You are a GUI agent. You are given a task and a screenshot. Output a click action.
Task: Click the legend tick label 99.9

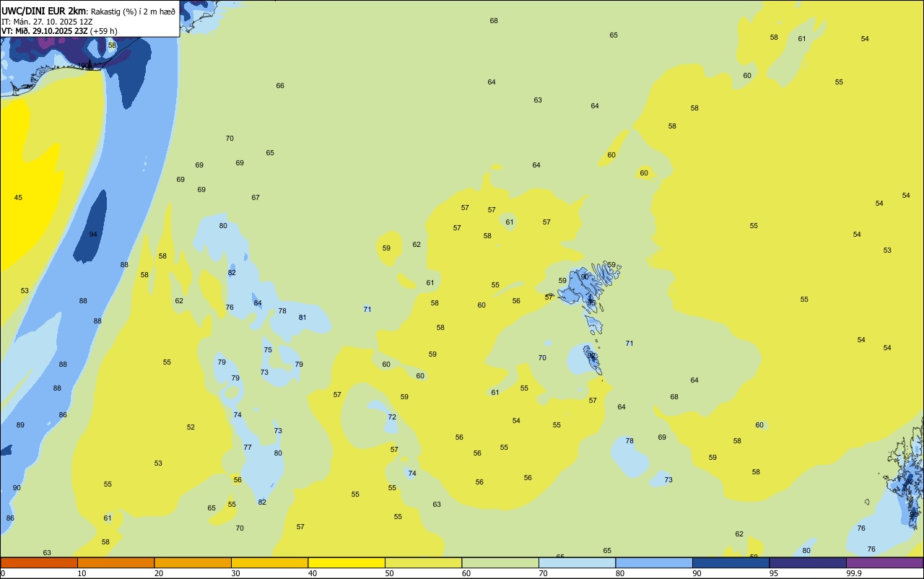click(x=853, y=573)
